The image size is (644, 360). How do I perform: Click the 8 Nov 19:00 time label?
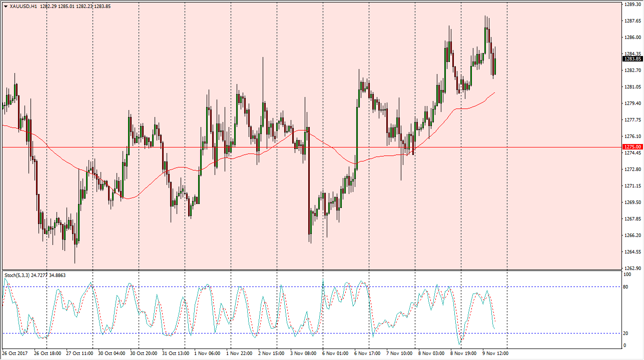click(x=463, y=353)
